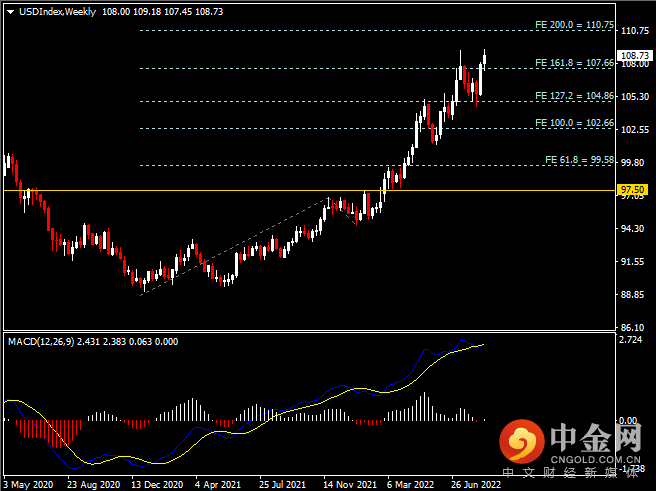Click the 99.80 price axis value

click(x=633, y=162)
